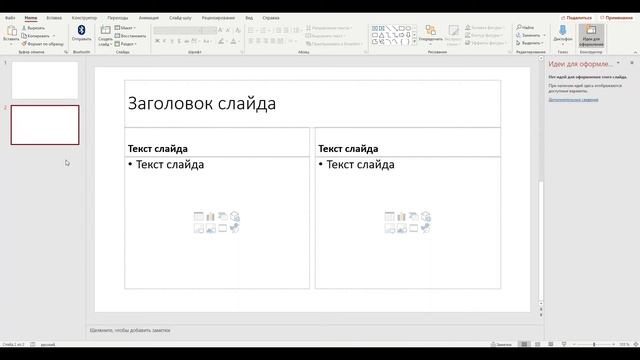
Task: Click the Dictate (Диктофон) microphone icon
Action: [x=562, y=30]
